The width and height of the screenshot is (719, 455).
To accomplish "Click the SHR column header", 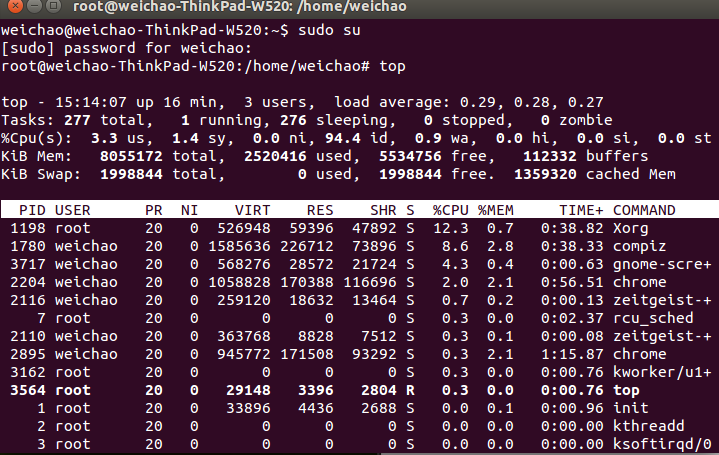I will point(383,210).
